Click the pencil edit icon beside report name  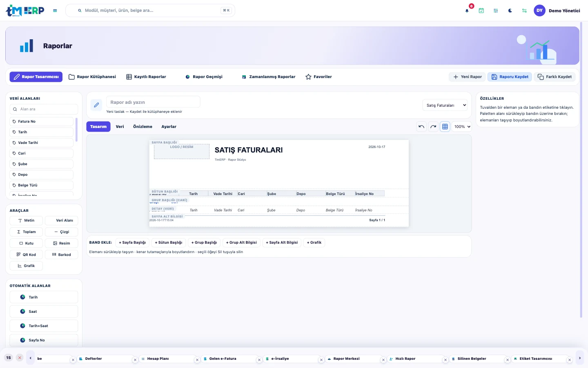[x=96, y=105]
